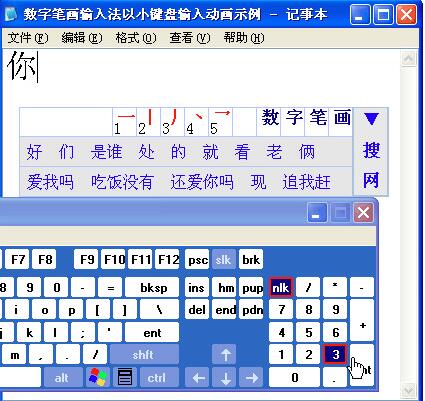425x401 pixels.
Task: Toggle the slk scroll lock key
Action: coord(223,259)
